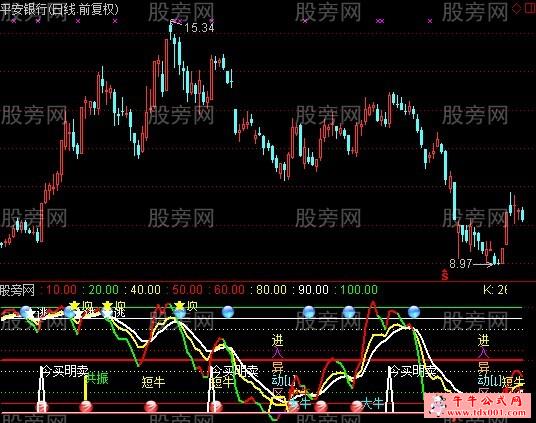
Task: Select the lone blue ball marker under 60.00
Action: [x=228, y=312]
